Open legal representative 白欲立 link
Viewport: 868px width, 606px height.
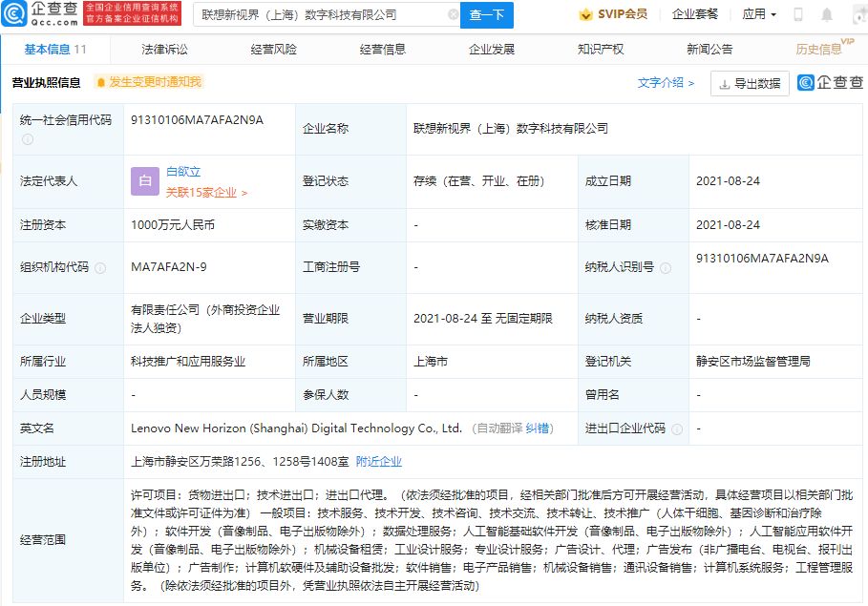pyautogui.click(x=183, y=172)
